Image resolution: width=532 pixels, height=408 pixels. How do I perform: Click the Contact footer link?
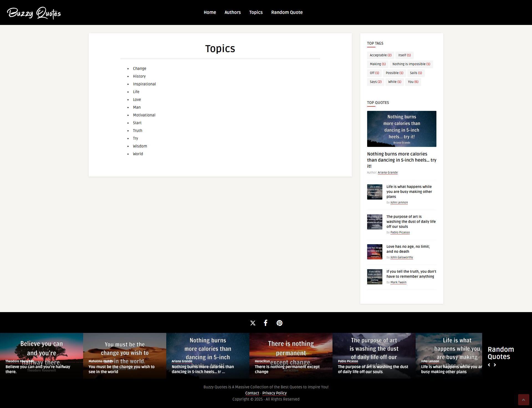point(252,393)
